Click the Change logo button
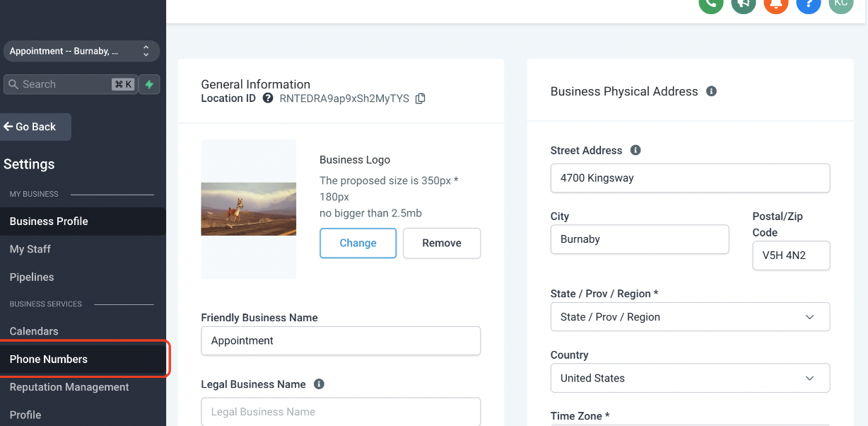The image size is (868, 426). pos(358,243)
